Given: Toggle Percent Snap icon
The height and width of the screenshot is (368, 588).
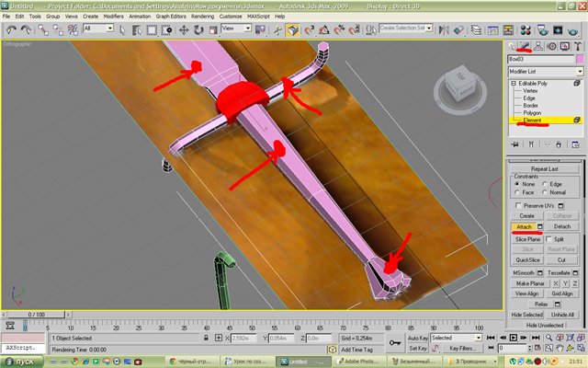Looking at the screenshot, I should click(x=339, y=29).
